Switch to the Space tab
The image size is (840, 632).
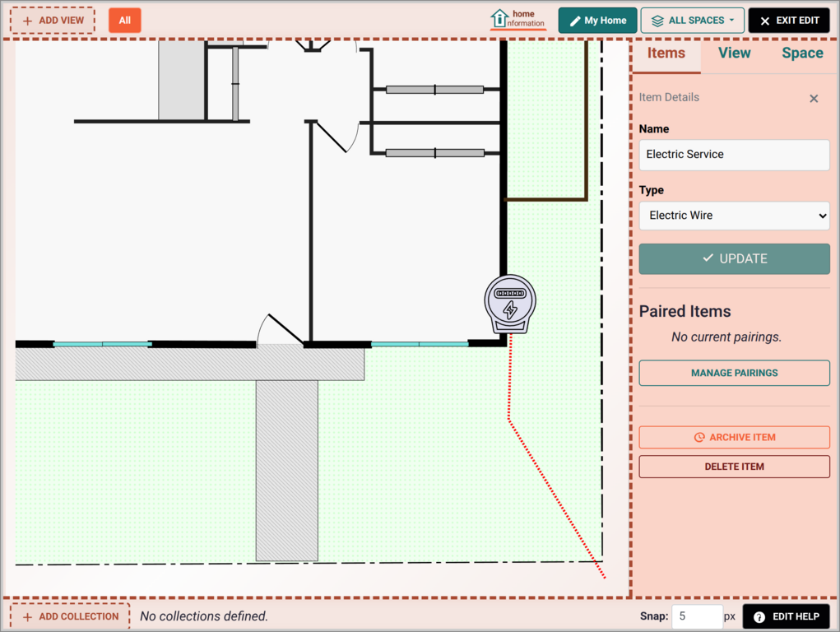click(802, 53)
